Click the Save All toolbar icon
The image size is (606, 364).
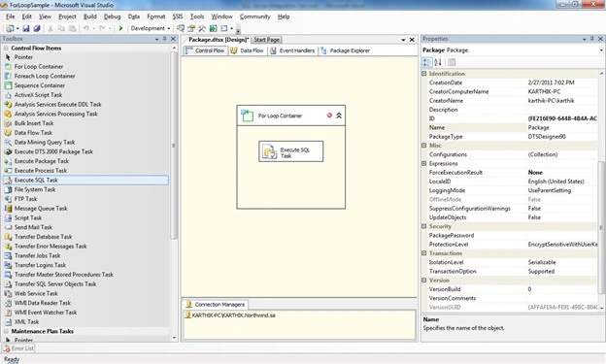coord(37,28)
